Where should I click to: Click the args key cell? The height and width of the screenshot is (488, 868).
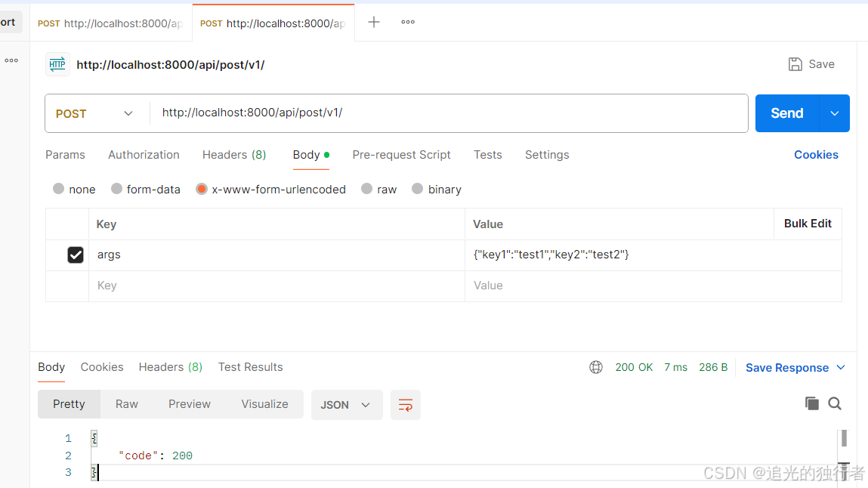(x=276, y=255)
